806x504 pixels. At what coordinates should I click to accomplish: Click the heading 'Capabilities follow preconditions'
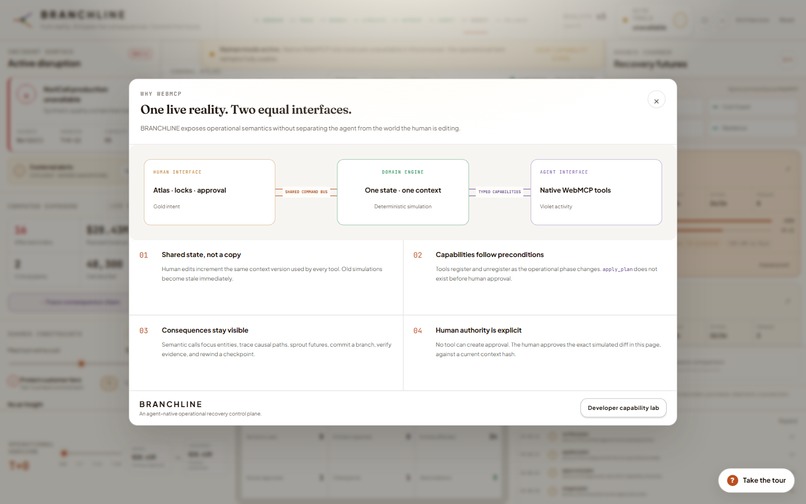pos(489,255)
